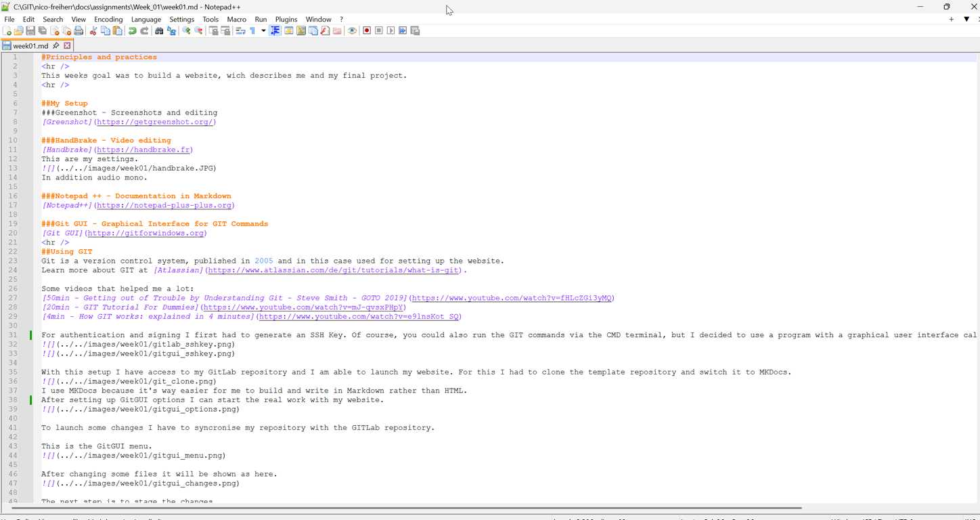980x520 pixels.
Task: Open the Encoding menu
Action: click(x=108, y=19)
